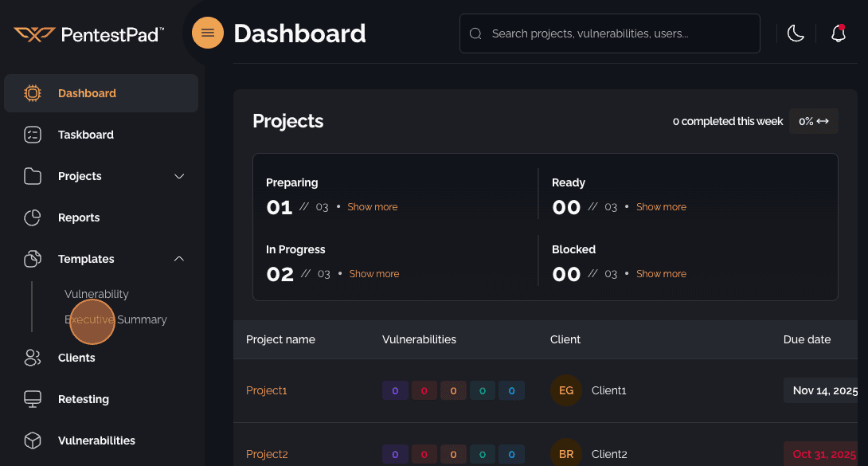
Task: Sort by the Due date column header
Action: [x=807, y=339]
